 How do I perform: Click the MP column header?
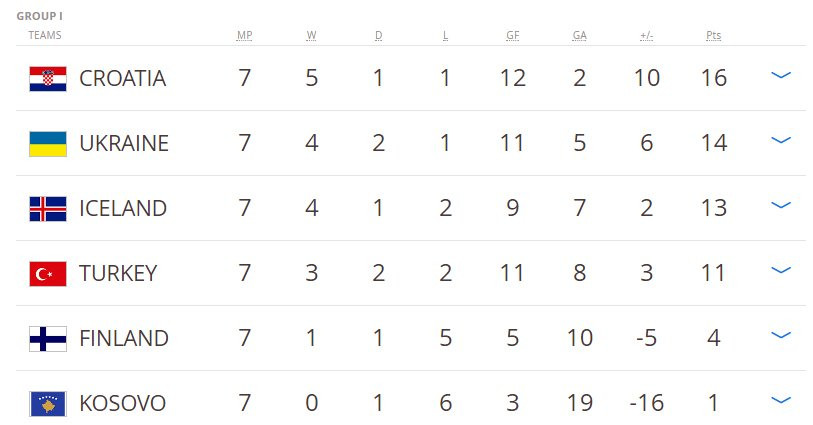(x=244, y=36)
